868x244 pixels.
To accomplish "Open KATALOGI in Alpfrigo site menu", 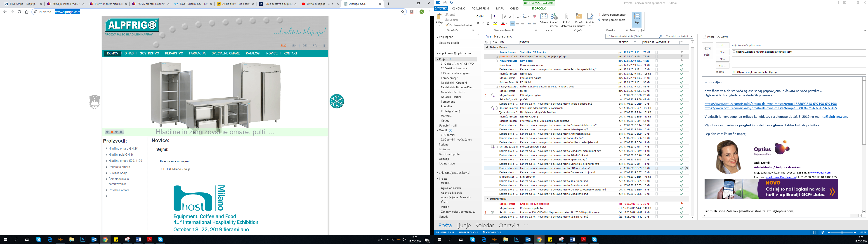I will click(253, 53).
